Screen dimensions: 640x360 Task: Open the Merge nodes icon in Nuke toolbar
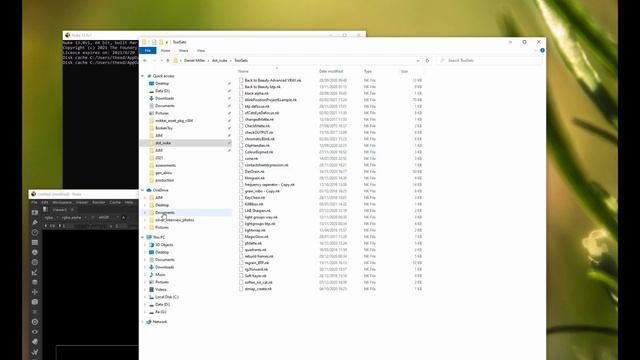[x=35, y=282]
